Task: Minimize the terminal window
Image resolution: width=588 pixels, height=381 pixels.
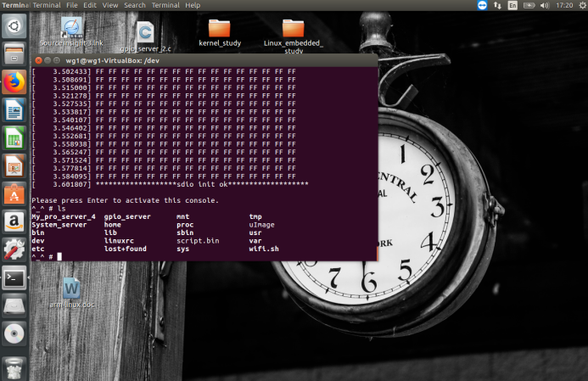Action: 48,60
